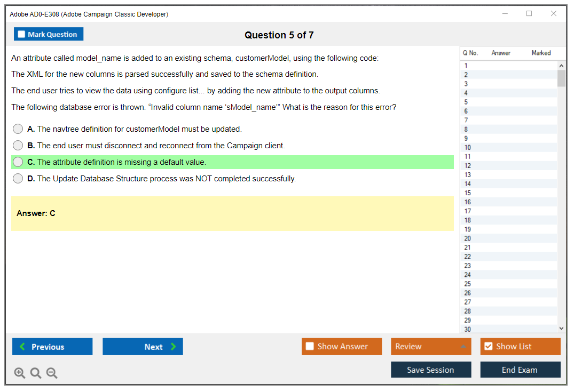
Task: Click the zoom out magnifier icon
Action: (x=52, y=373)
